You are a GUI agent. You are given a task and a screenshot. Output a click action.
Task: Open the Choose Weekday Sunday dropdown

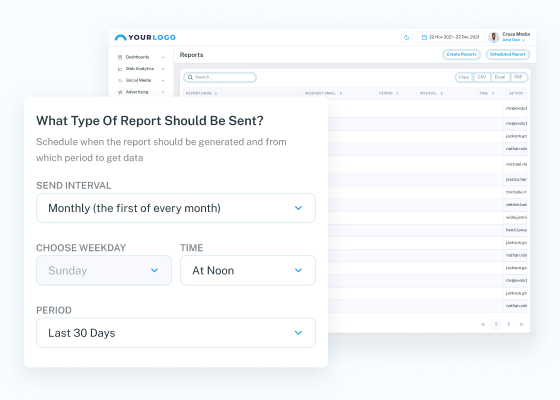coord(104,270)
